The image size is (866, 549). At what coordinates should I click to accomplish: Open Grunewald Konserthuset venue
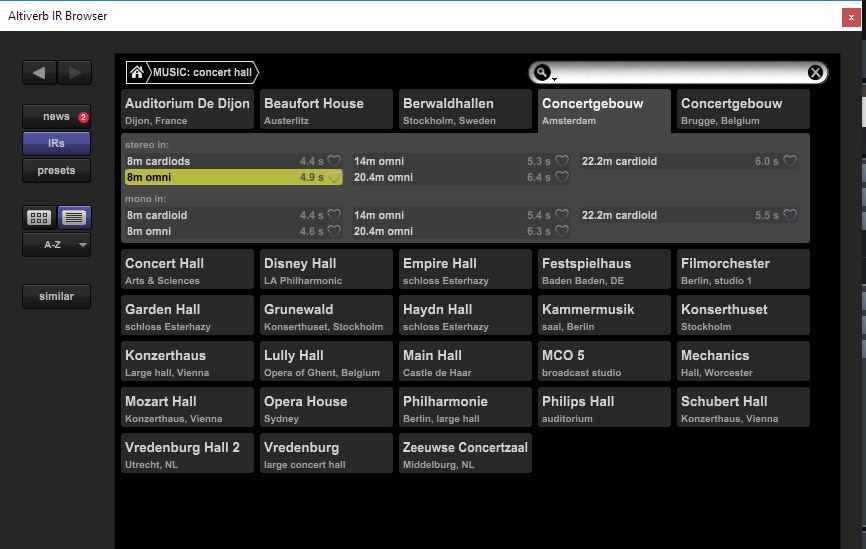tap(326, 315)
